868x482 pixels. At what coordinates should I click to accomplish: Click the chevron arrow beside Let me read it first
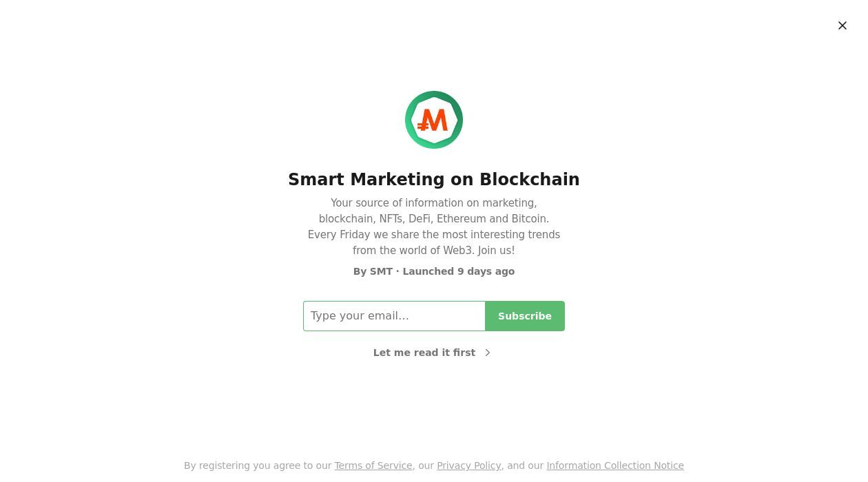coord(488,353)
